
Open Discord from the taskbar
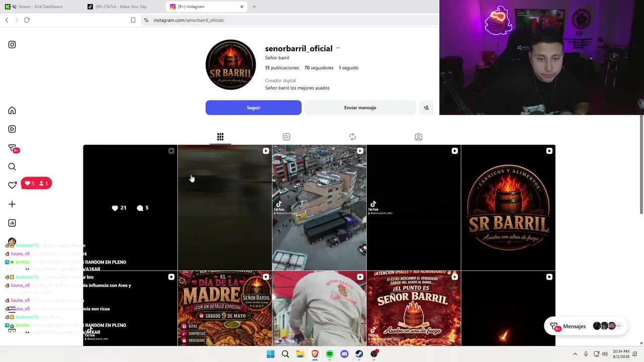(x=344, y=354)
